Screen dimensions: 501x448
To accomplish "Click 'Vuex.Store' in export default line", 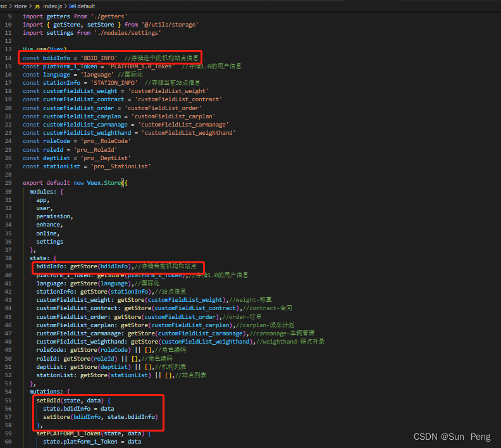I will 104,183.
